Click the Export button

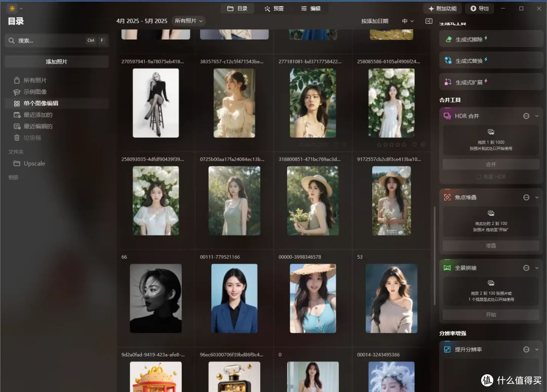(480, 9)
